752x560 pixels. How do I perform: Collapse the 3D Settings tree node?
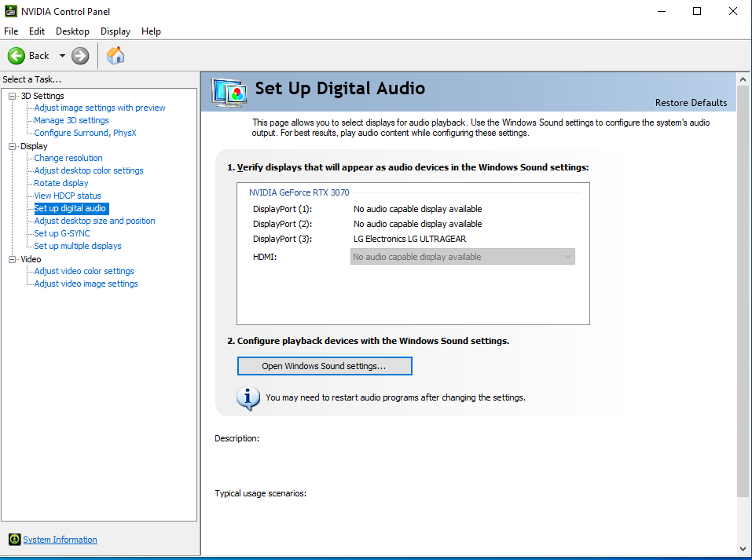pyautogui.click(x=13, y=96)
